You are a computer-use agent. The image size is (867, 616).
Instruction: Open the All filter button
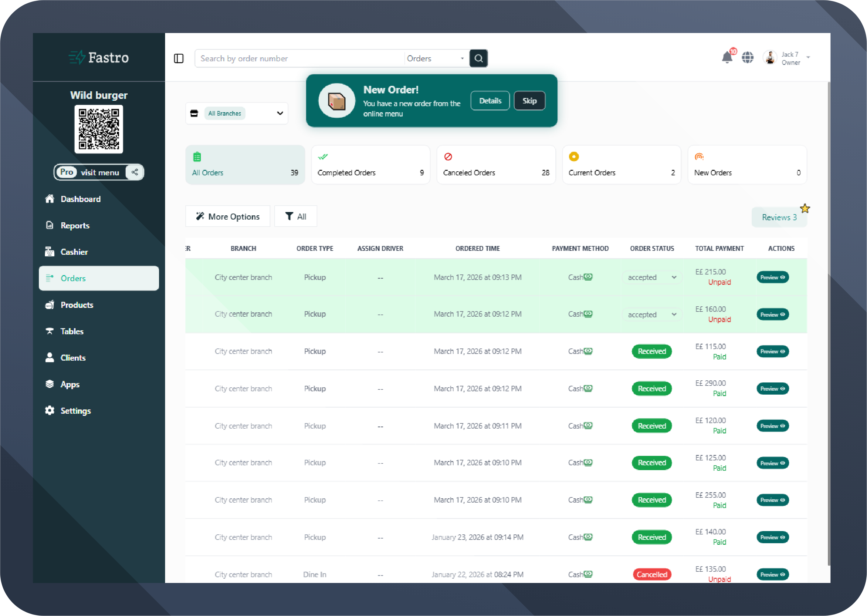(296, 216)
